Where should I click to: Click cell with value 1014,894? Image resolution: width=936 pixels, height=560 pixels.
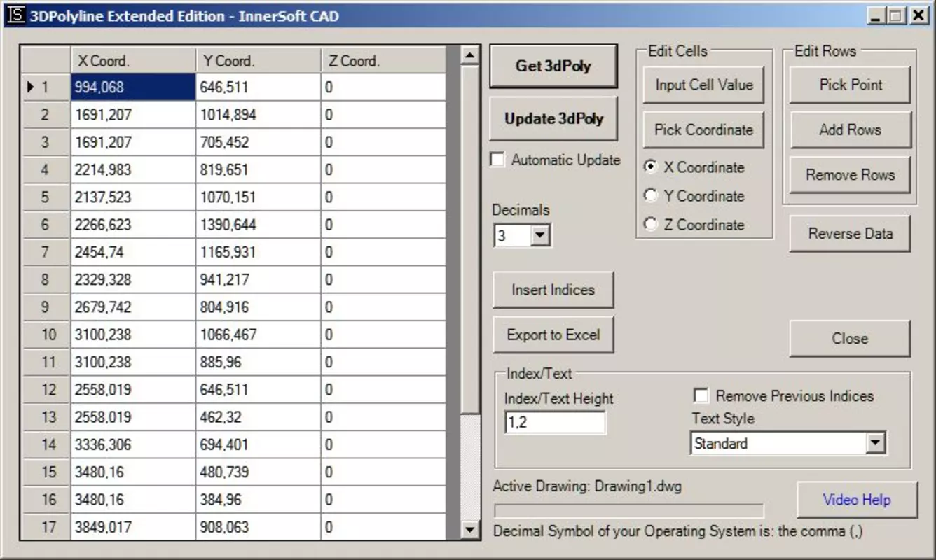(258, 115)
